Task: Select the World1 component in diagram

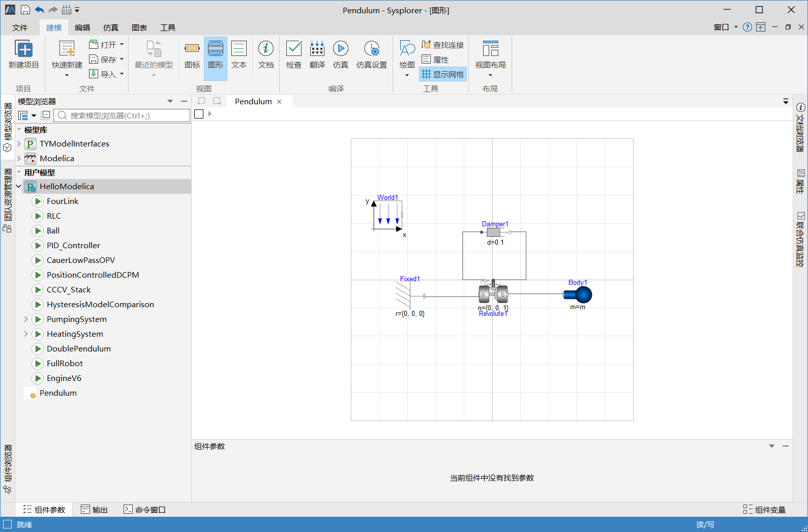Action: pos(387,216)
